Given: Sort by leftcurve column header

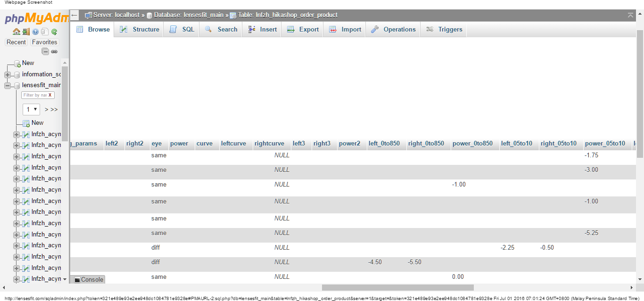Looking at the screenshot, I should coord(233,144).
